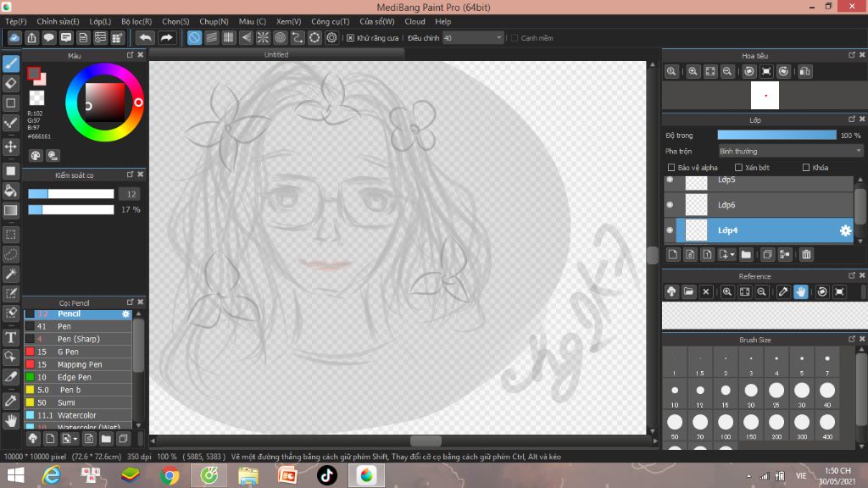Open a reference image with the folder icon

pos(688,291)
